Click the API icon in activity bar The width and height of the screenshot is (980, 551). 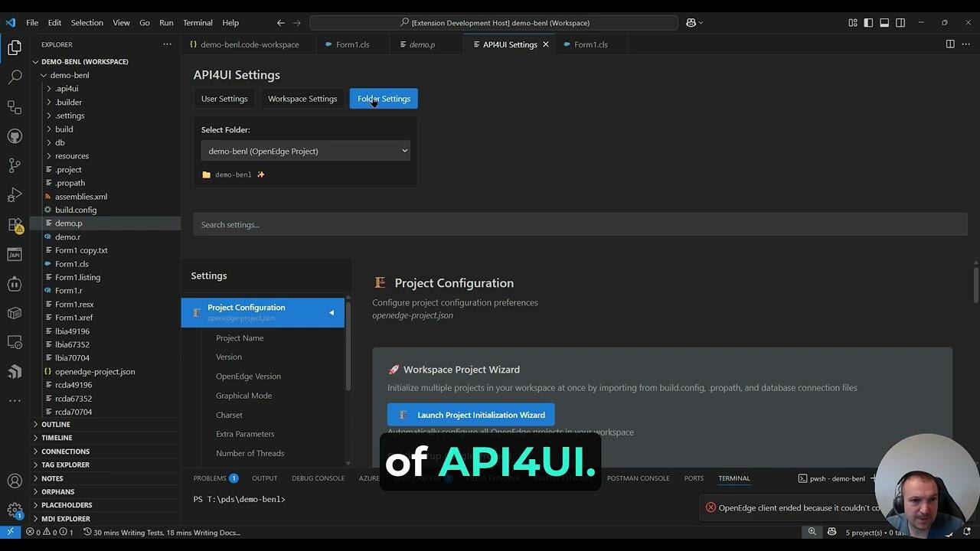click(15, 254)
